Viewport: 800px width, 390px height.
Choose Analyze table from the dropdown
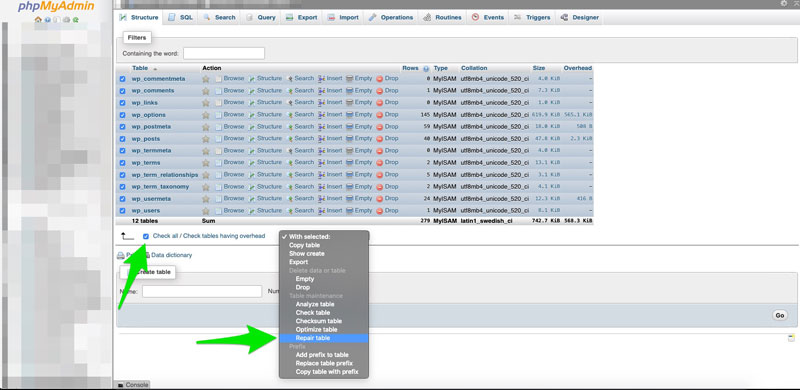point(324,304)
